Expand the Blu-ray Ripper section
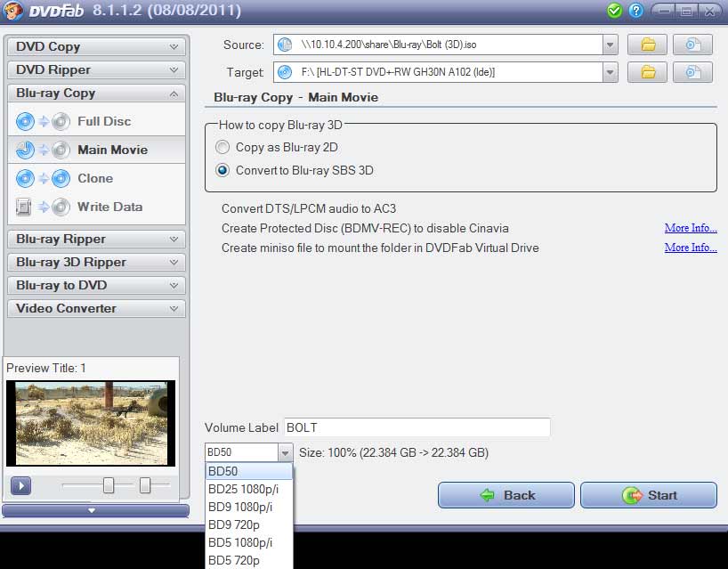This screenshot has width=728, height=569. (x=97, y=240)
